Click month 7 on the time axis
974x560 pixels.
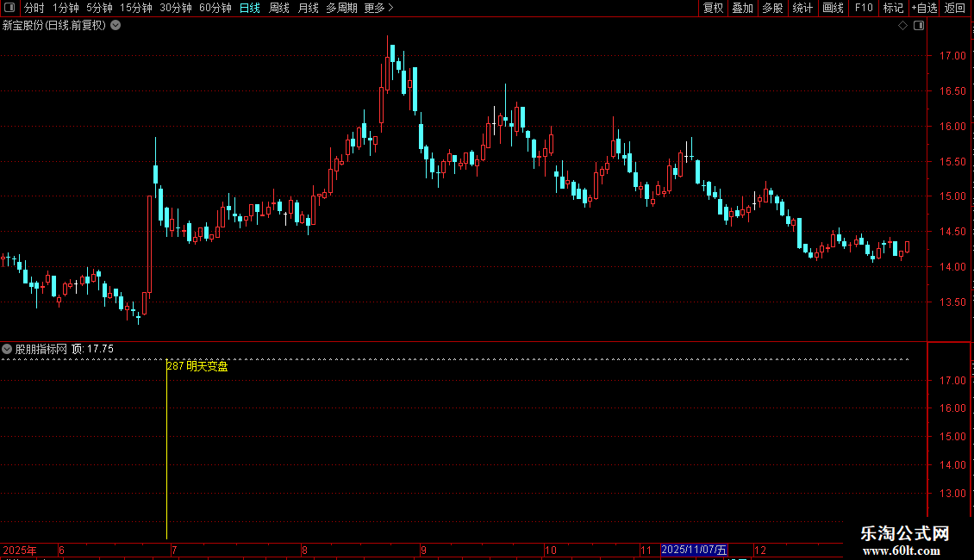175,550
